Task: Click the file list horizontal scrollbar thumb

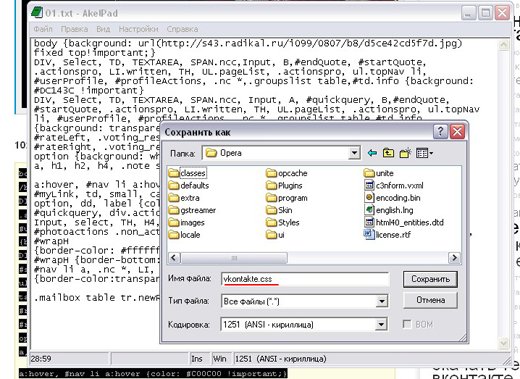Action: coord(234,258)
